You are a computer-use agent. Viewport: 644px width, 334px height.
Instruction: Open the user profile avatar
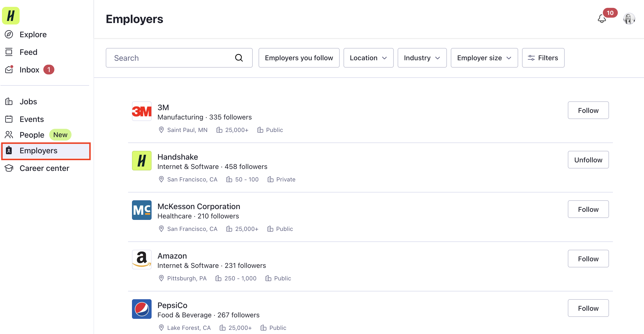coord(629,19)
